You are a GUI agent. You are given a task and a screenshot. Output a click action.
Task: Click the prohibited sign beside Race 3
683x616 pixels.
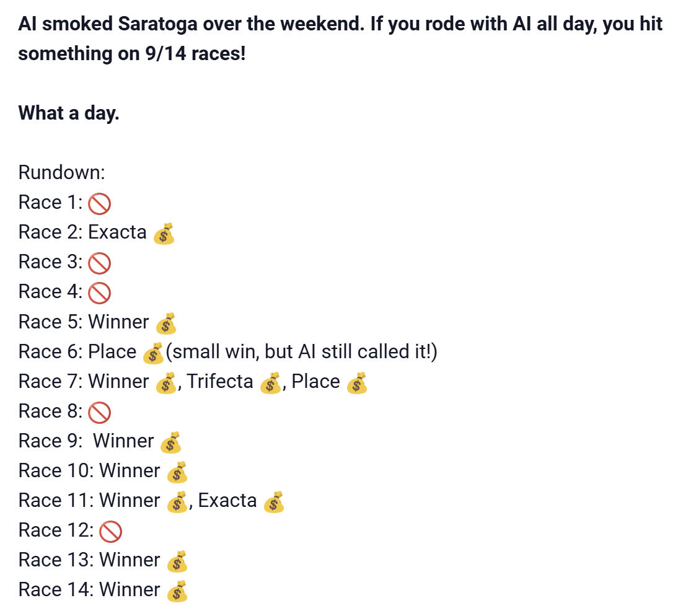pyautogui.click(x=99, y=263)
